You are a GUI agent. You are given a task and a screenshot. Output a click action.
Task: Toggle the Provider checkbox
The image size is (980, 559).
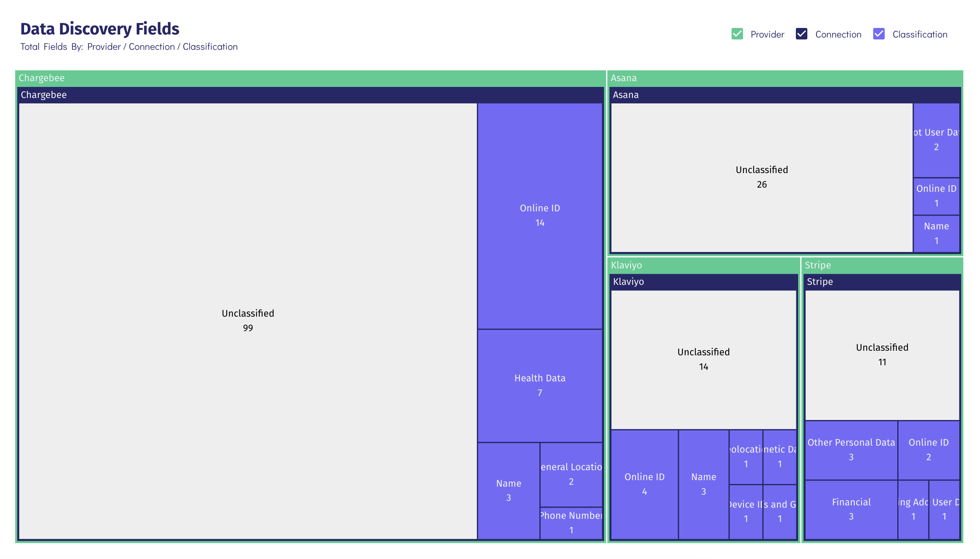(737, 34)
